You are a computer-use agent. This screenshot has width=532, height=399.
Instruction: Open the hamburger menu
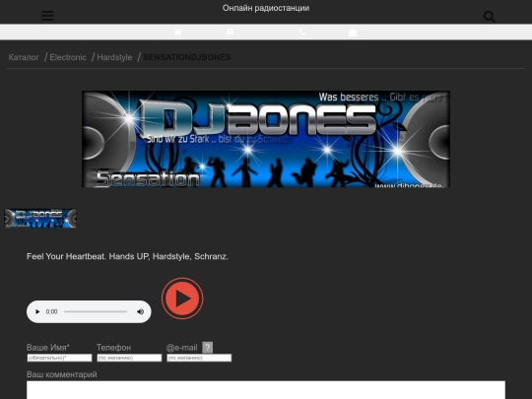tap(47, 16)
